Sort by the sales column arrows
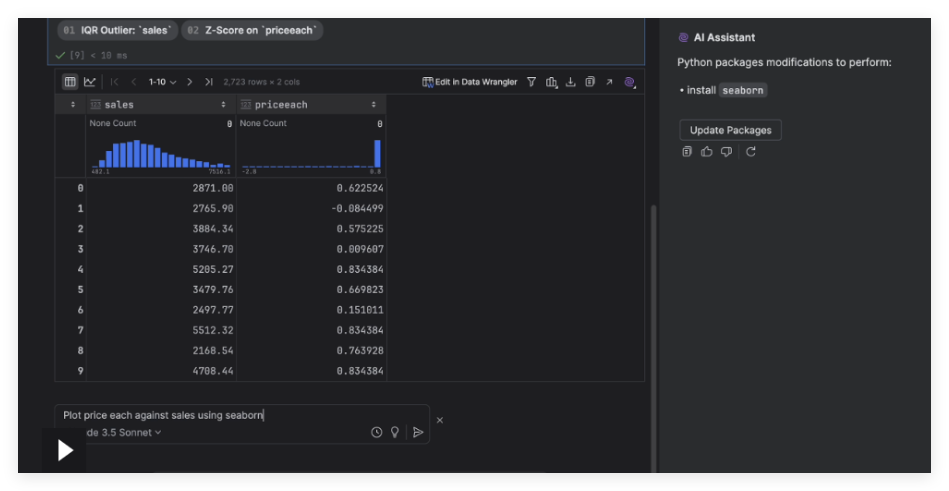Viewport: 949px width, 491px height. pyautogui.click(x=223, y=105)
